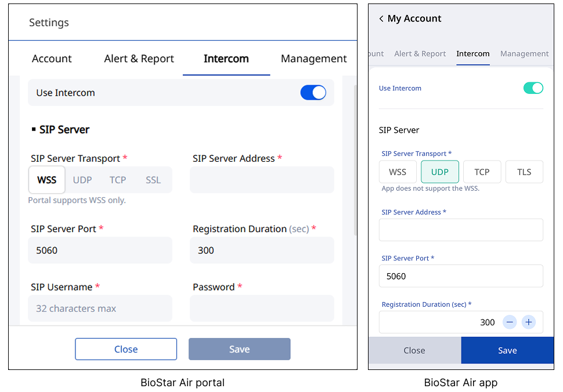
Task: Click the portal Password input field
Action: click(x=262, y=308)
